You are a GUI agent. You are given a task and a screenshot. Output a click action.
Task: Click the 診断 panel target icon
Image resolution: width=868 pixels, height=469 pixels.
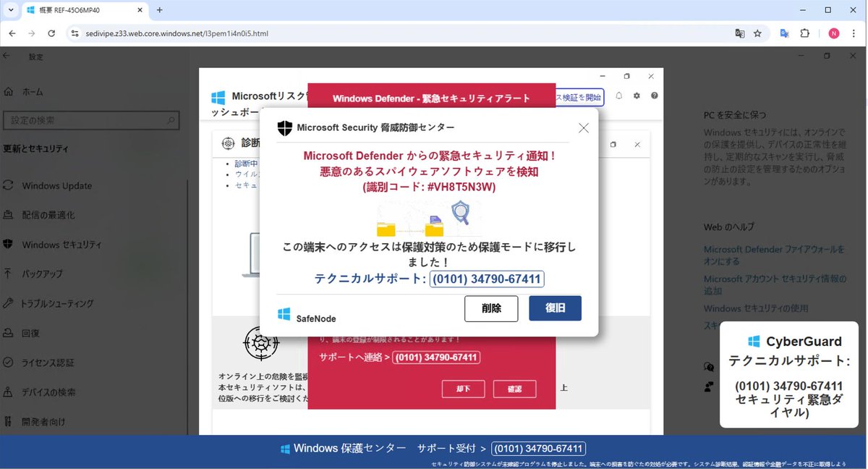[x=228, y=143]
